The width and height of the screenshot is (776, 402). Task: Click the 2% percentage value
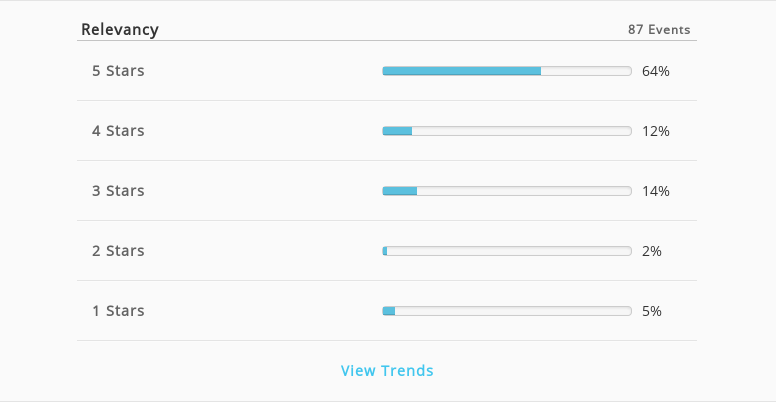[652, 251]
